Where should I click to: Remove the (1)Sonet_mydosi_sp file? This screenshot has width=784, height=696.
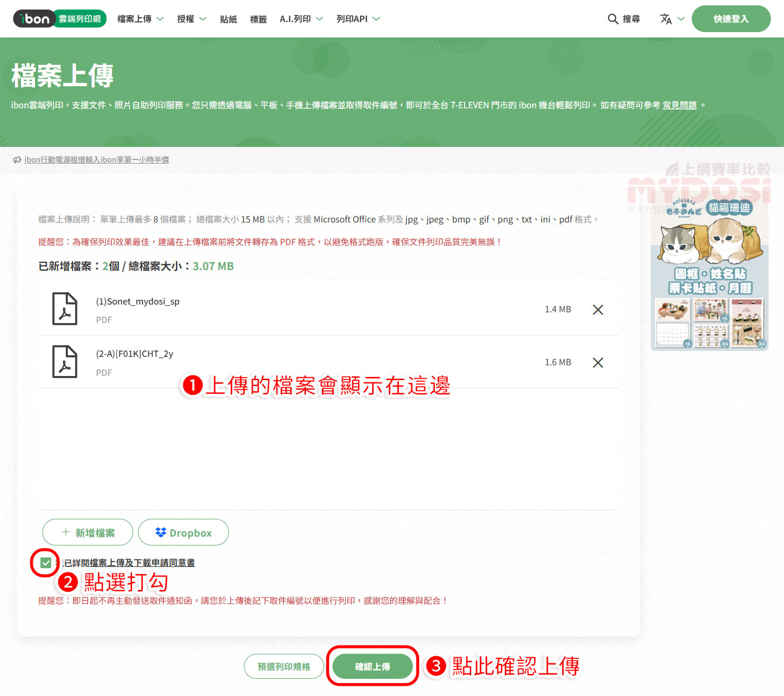pos(598,309)
